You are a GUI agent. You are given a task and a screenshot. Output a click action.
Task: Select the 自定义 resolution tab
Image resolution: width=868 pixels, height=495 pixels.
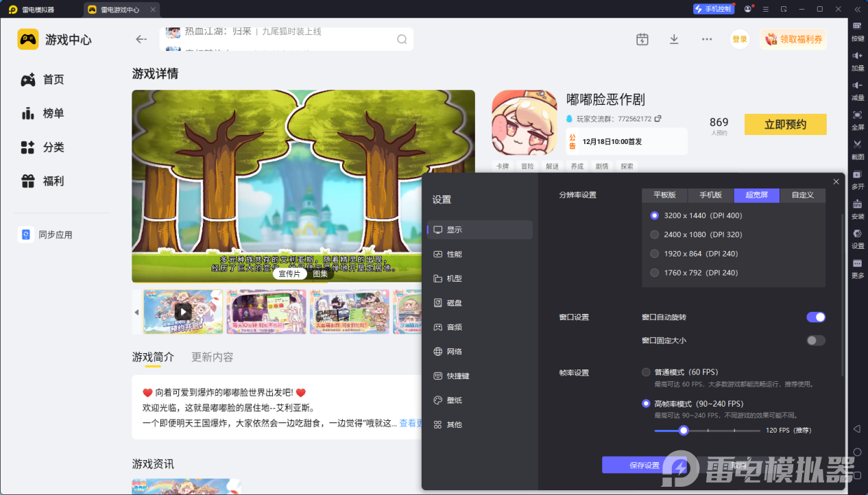click(x=802, y=195)
